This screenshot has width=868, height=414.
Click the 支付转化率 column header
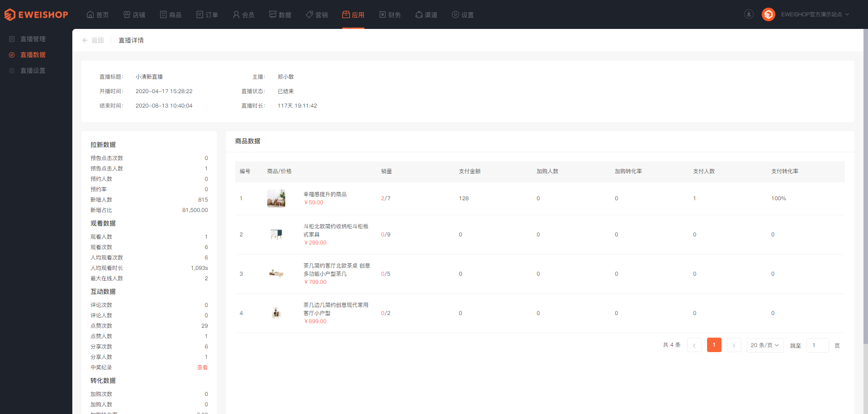pyautogui.click(x=785, y=171)
